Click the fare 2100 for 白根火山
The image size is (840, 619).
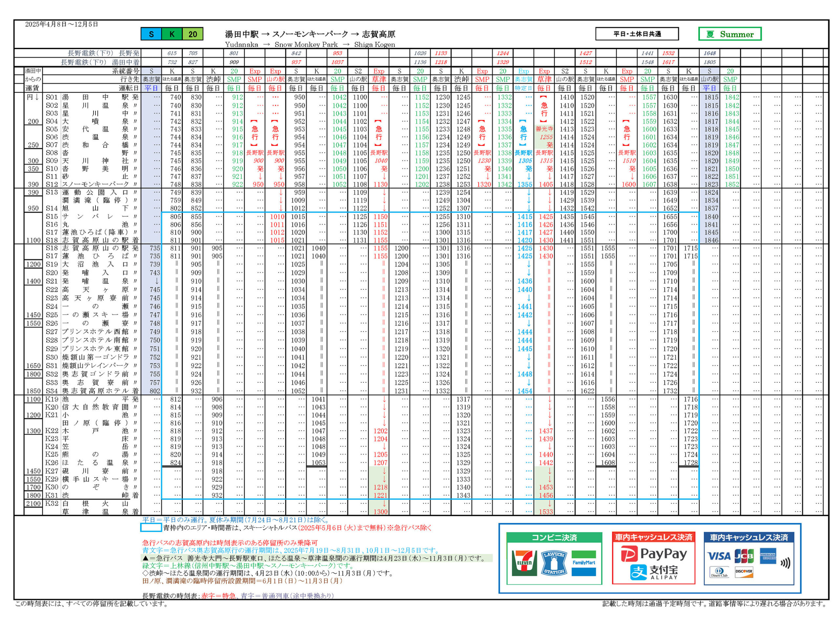pyautogui.click(x=33, y=503)
